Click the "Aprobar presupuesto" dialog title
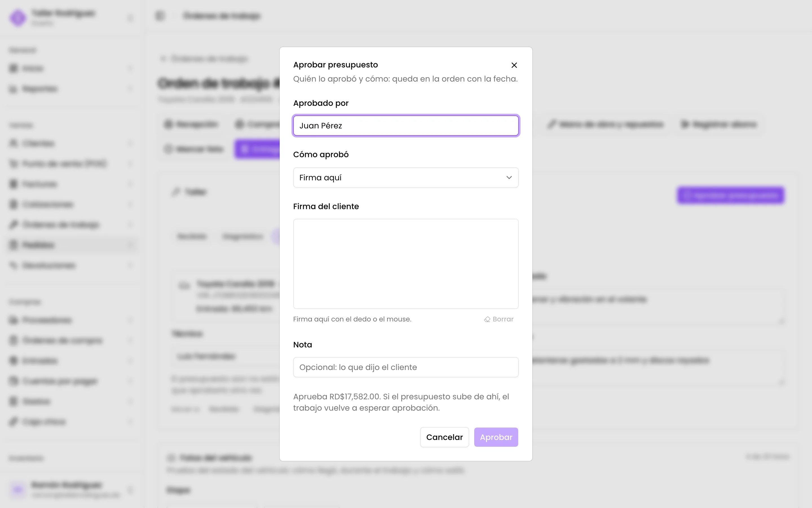Screen dimensions: 812x508 point(335,65)
